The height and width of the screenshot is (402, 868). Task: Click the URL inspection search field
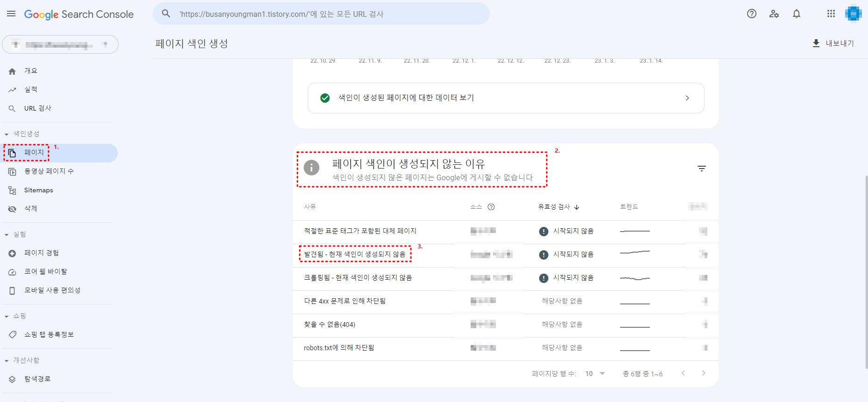(x=321, y=14)
